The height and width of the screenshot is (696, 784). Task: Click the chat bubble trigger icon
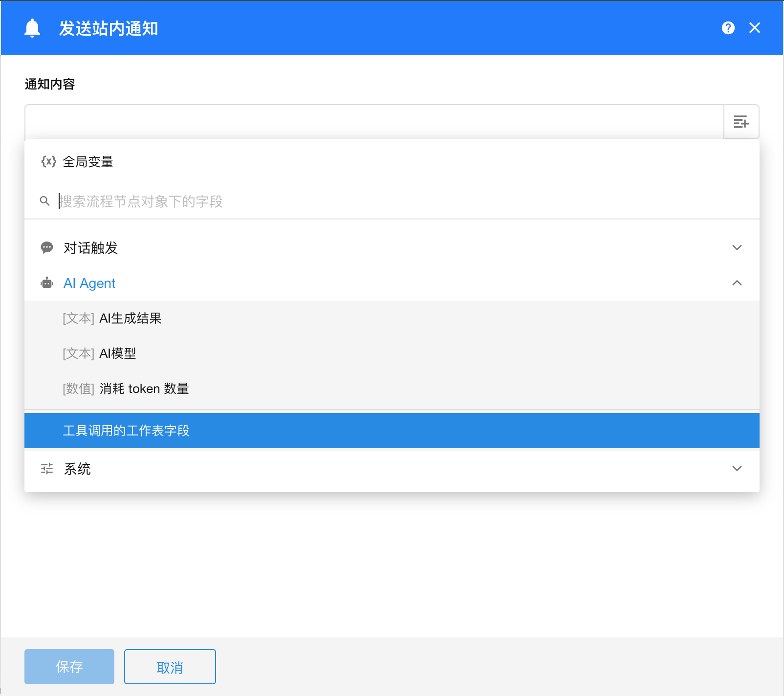[x=47, y=248]
